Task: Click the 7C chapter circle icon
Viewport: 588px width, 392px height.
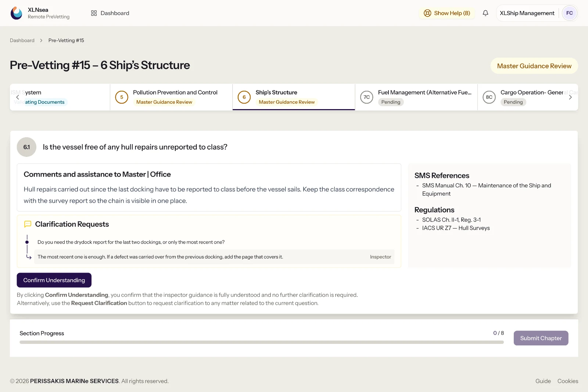Action: click(367, 97)
